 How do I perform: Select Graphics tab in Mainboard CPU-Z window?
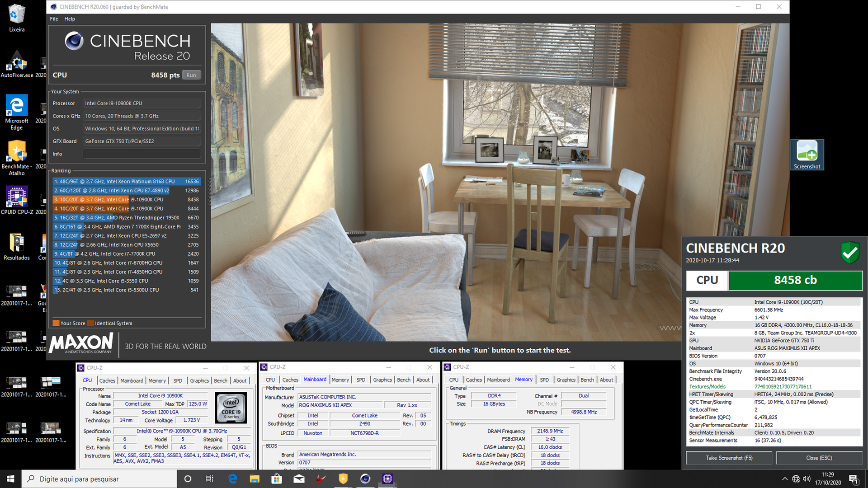click(382, 380)
